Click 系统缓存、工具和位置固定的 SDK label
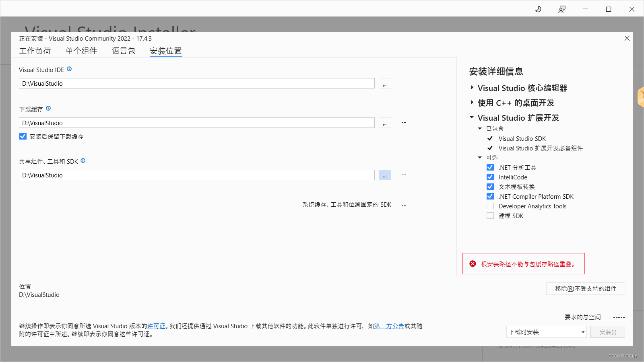Image resolution: width=644 pixels, height=362 pixels. [x=347, y=204]
